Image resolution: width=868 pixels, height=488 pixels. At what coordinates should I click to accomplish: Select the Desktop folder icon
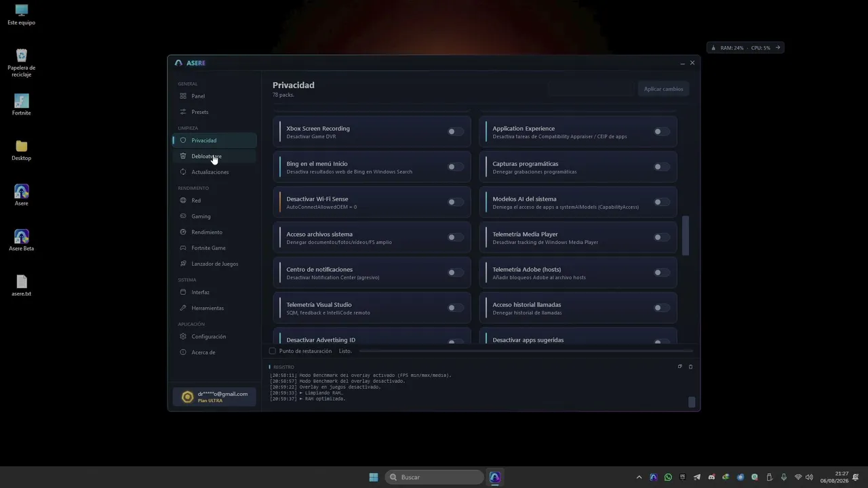[x=21, y=150]
